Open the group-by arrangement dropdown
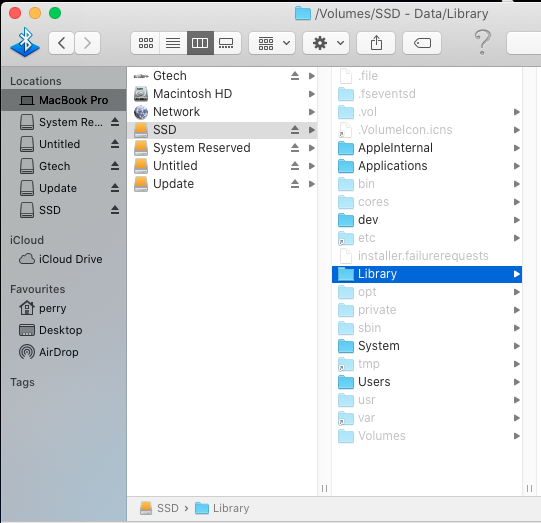 click(272, 43)
